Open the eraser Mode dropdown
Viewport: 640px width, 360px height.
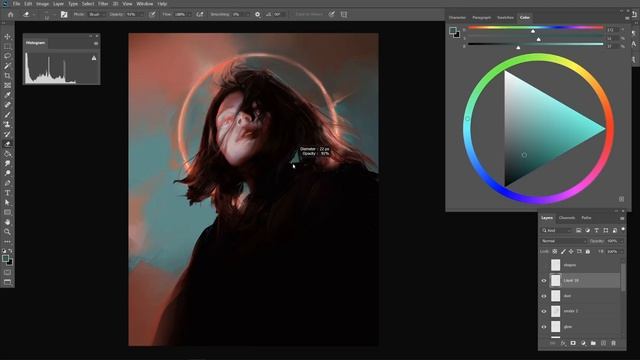[x=96, y=14]
